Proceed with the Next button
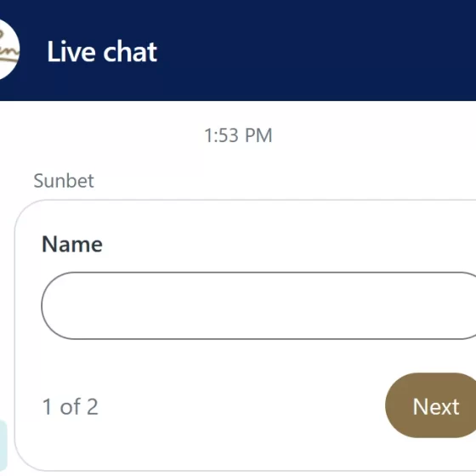Viewport: 476px width, 476px height. click(x=430, y=405)
